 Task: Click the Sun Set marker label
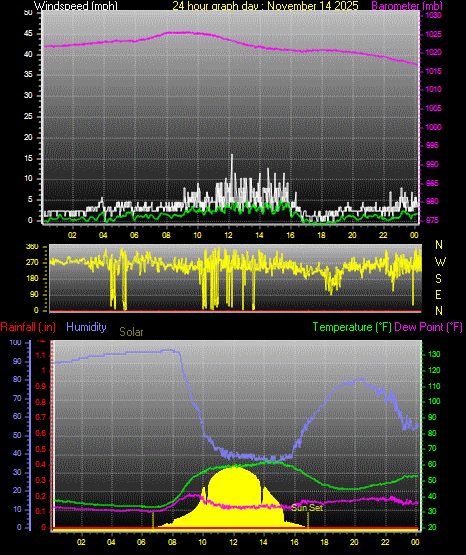click(307, 508)
